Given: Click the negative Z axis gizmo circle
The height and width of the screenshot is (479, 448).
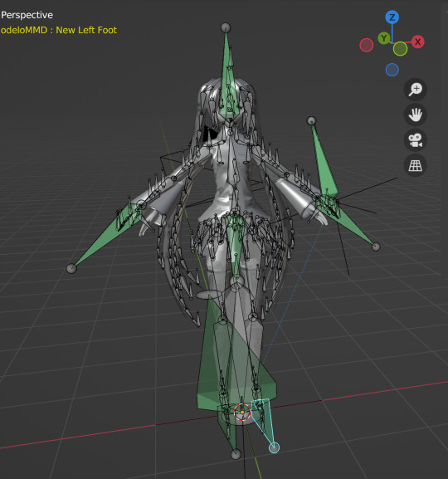Looking at the screenshot, I should 392,70.
